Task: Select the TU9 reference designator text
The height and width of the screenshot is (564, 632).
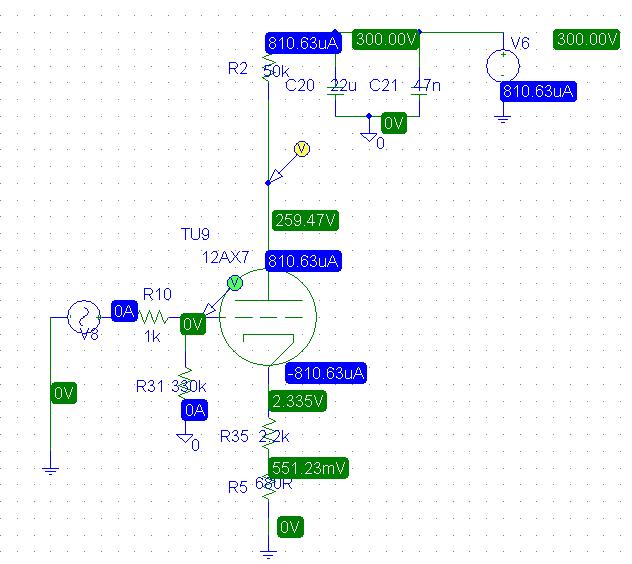Action: [x=195, y=237]
